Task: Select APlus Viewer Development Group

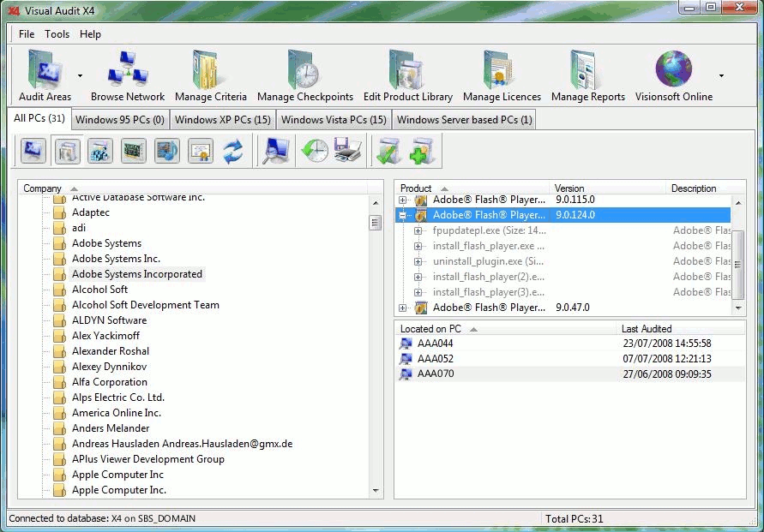Action: (x=148, y=459)
